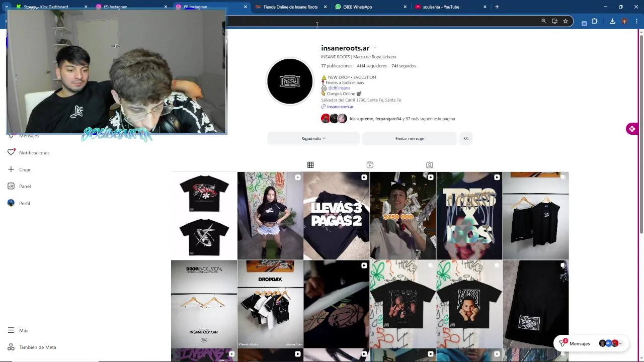The image size is (644, 362).
Task: Close the soulsanta YouTube tab
Action: [485, 7]
